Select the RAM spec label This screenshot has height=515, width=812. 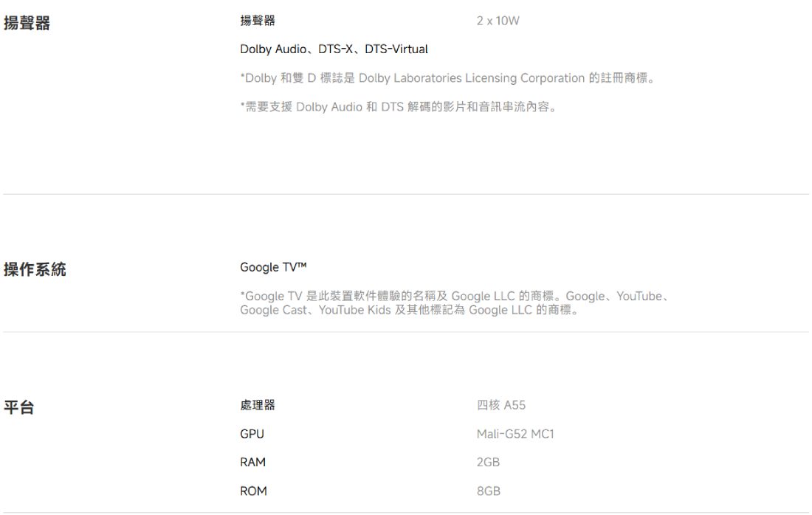pyautogui.click(x=252, y=463)
